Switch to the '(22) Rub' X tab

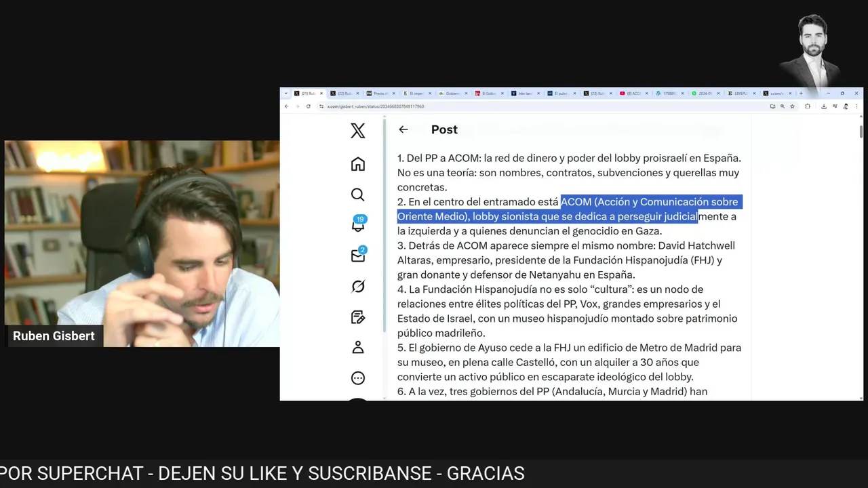coord(344,94)
